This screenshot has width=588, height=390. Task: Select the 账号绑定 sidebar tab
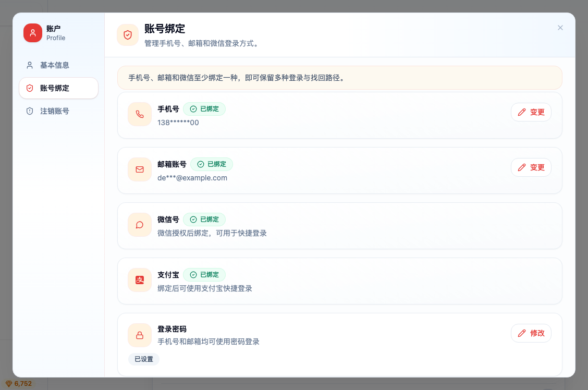[x=58, y=88]
